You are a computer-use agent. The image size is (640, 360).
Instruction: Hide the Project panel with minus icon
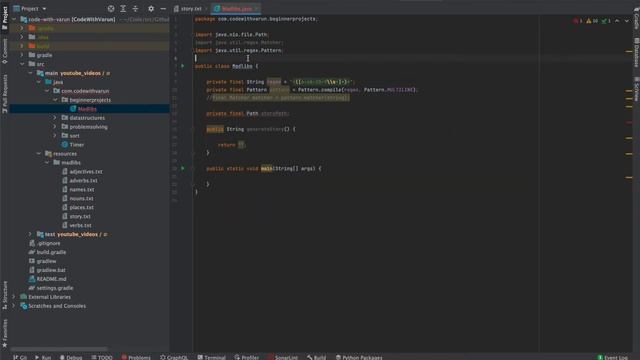[x=163, y=9]
